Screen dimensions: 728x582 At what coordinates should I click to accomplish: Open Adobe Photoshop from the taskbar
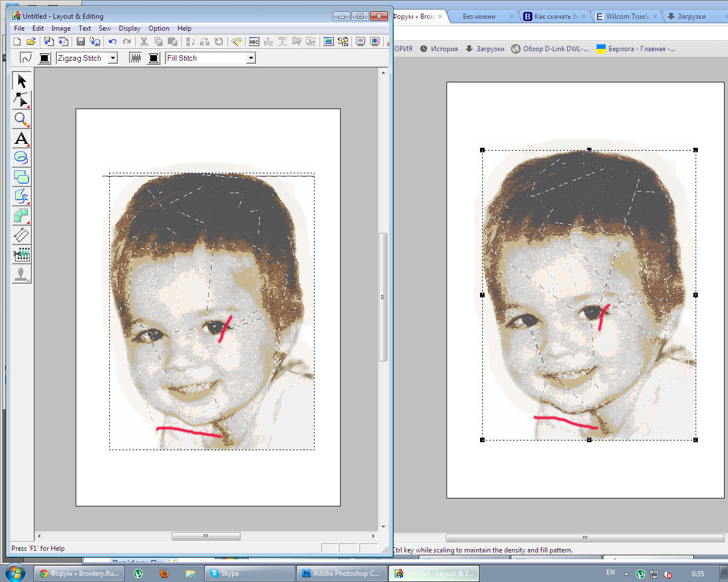pyautogui.click(x=341, y=573)
